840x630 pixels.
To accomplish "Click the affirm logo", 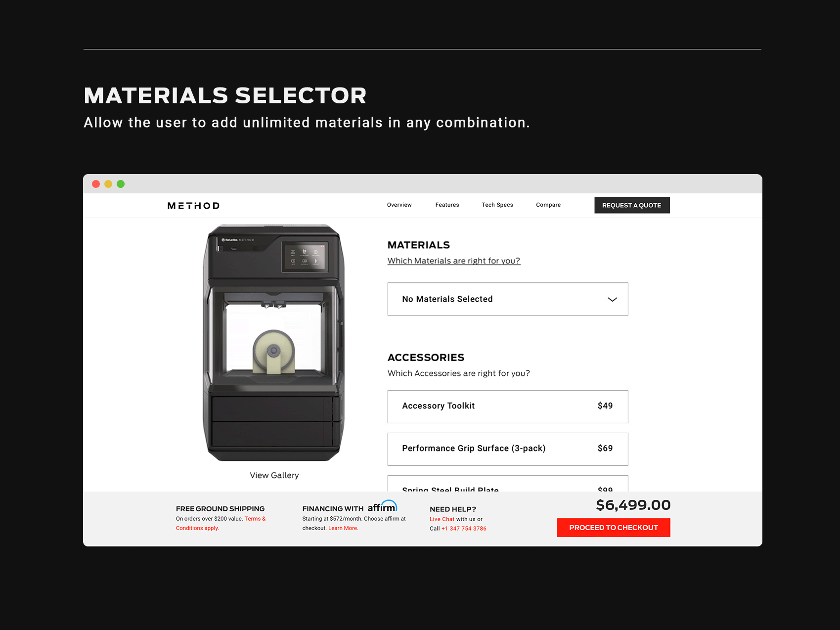I will pos(382,506).
